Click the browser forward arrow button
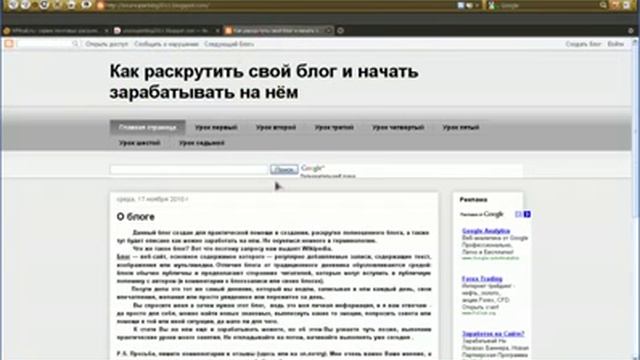The height and width of the screenshot is (360, 640). [x=26, y=5]
